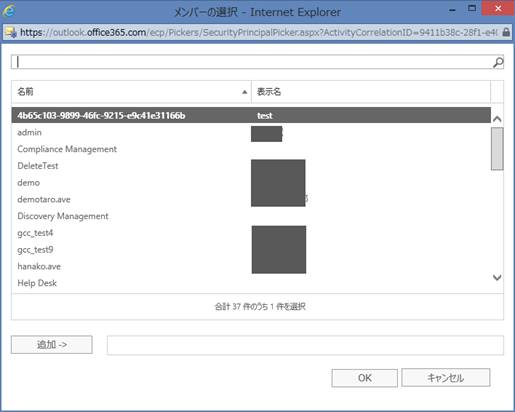Click the scroll up arrow in list

pos(497,119)
